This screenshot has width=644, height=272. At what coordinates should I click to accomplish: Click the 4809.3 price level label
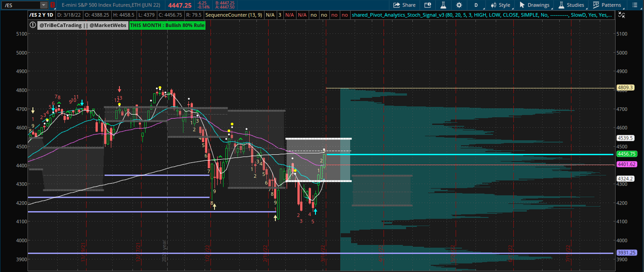tap(625, 88)
